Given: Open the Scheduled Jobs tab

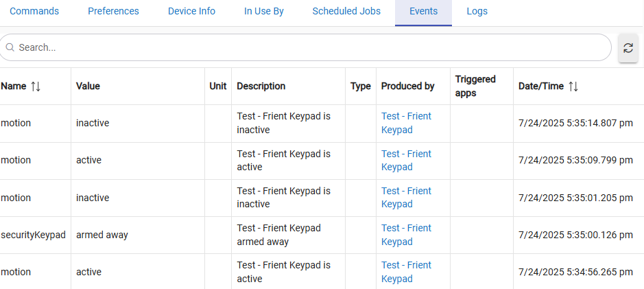Looking at the screenshot, I should click(x=346, y=11).
